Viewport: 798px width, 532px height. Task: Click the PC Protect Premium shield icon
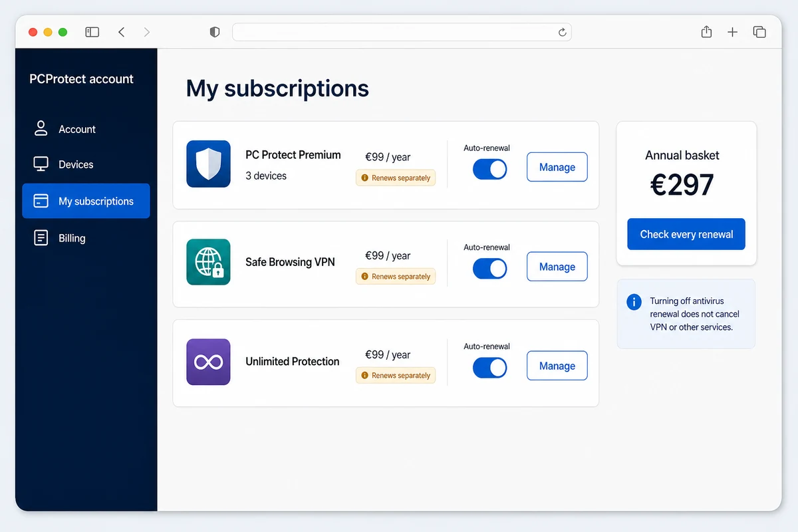tap(208, 164)
